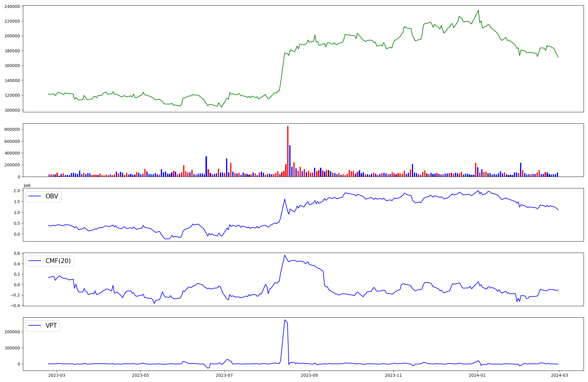Click the 2023-11 x-axis date label
The height and width of the screenshot is (382, 588).
coord(393,375)
